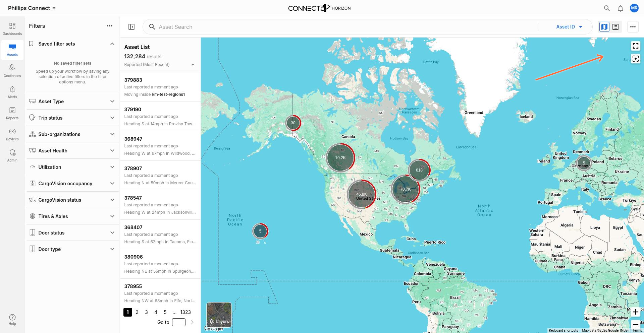Image resolution: width=644 pixels, height=333 pixels.
Task: Open the Help page
Action: (12, 320)
